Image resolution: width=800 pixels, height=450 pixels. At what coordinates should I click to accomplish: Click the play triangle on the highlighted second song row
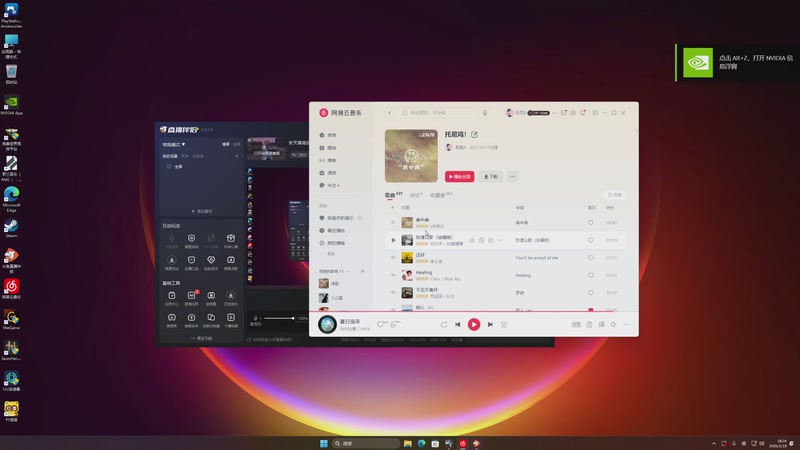(x=393, y=240)
